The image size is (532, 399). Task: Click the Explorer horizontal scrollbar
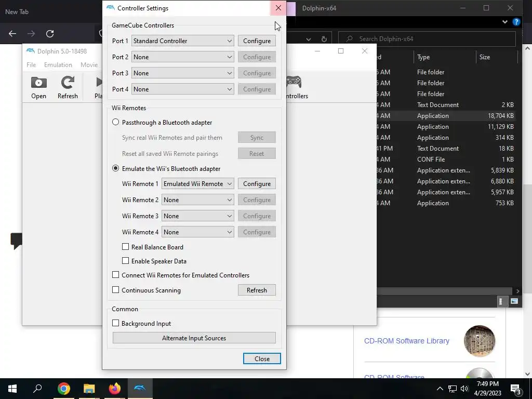445,291
